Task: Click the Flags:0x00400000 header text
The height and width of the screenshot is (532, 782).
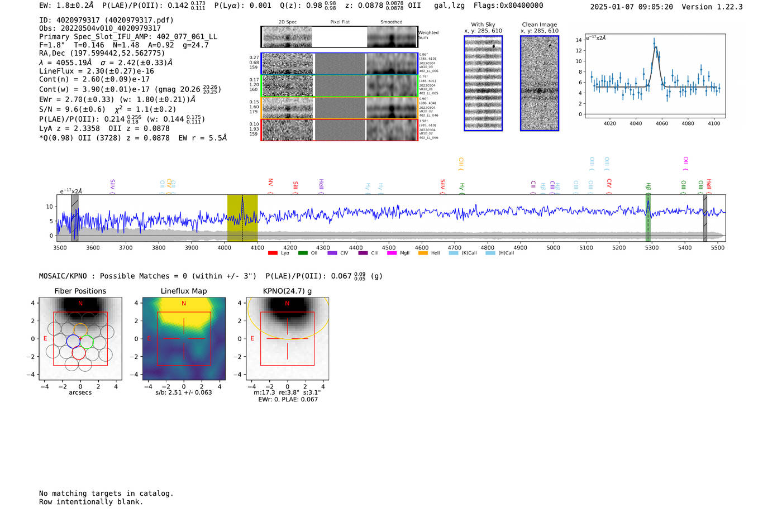Action: 508,6
